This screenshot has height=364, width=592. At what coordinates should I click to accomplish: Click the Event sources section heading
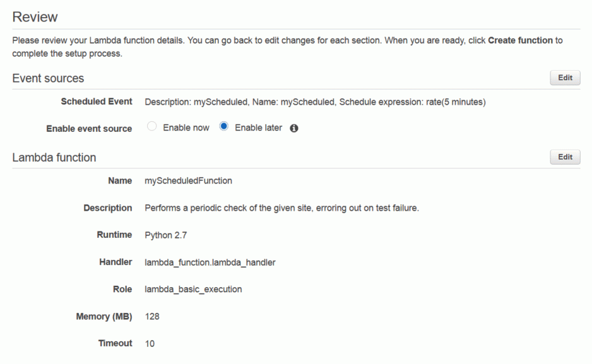(48, 78)
